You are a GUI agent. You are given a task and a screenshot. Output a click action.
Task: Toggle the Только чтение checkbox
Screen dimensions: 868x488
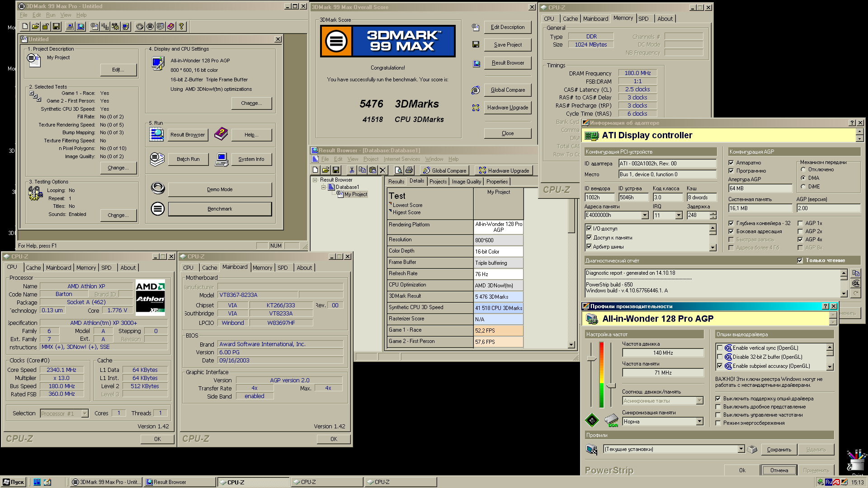click(800, 260)
